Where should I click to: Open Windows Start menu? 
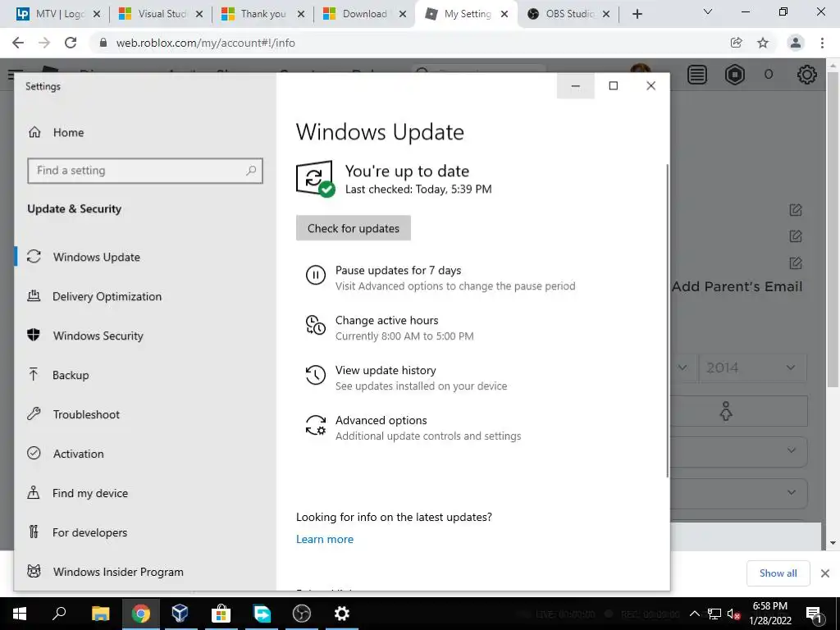coord(20,614)
